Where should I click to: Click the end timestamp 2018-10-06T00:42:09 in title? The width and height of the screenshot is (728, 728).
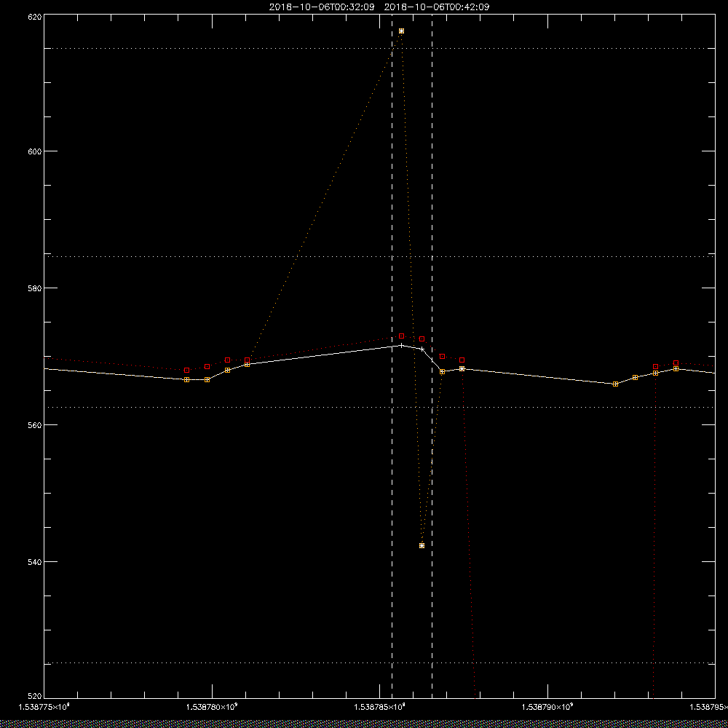pyautogui.click(x=437, y=7)
